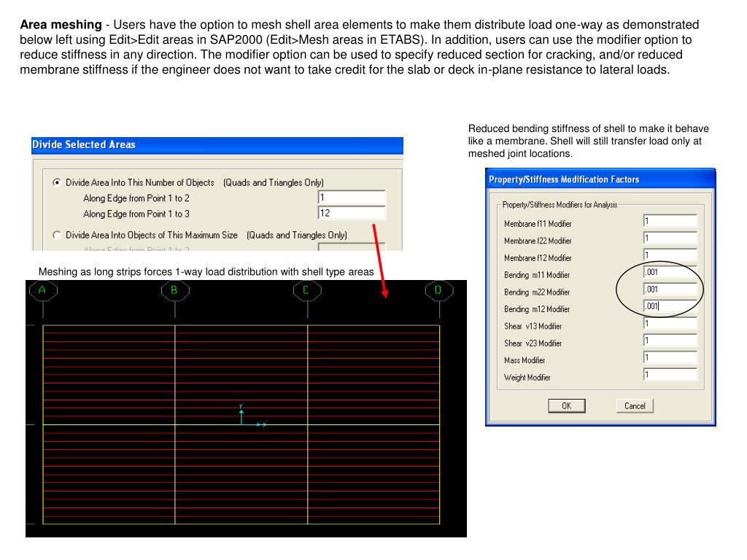Image resolution: width=747 pixels, height=560 pixels.
Task: Click the Membrane f12 Modifier field
Action: click(x=670, y=254)
